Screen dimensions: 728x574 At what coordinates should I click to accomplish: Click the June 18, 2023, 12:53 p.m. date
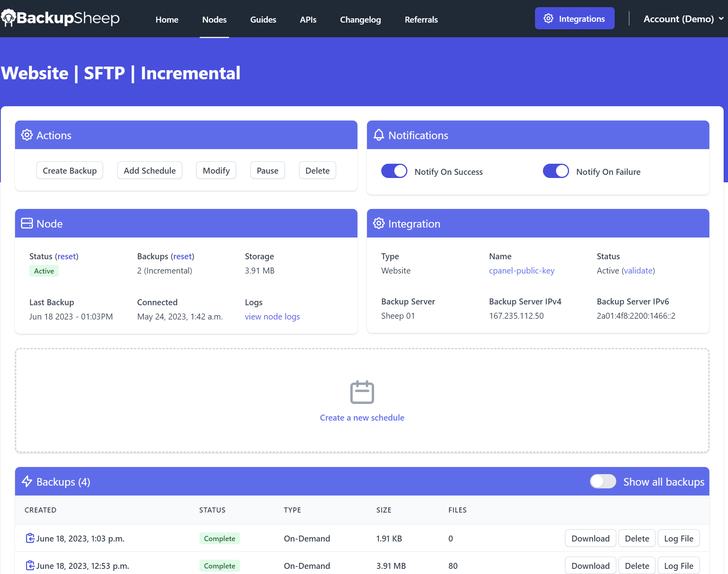tap(82, 565)
